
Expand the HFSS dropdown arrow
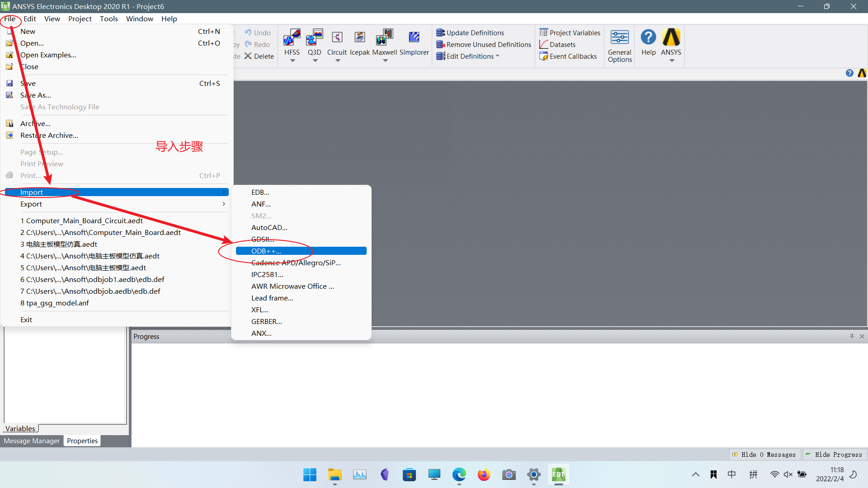pyautogui.click(x=292, y=61)
